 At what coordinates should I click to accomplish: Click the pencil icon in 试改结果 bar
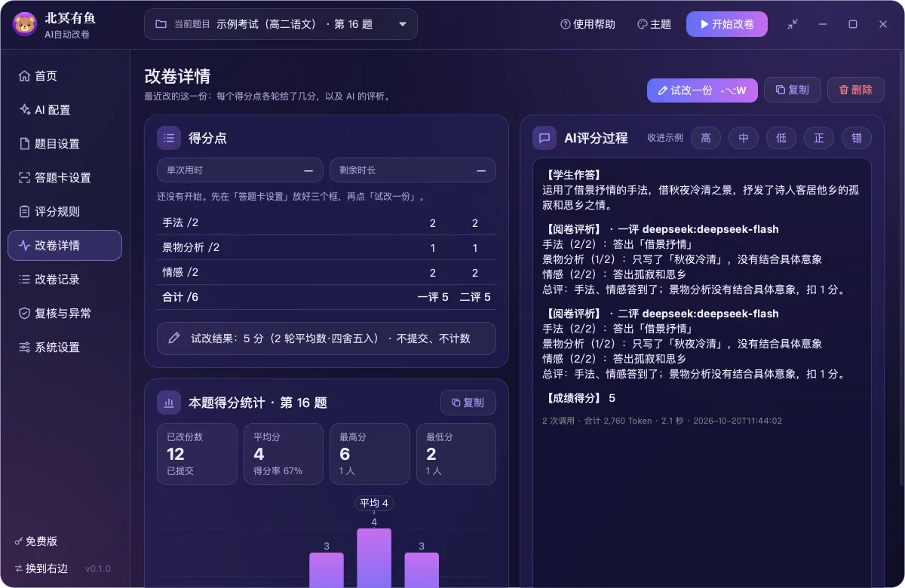pyautogui.click(x=174, y=338)
